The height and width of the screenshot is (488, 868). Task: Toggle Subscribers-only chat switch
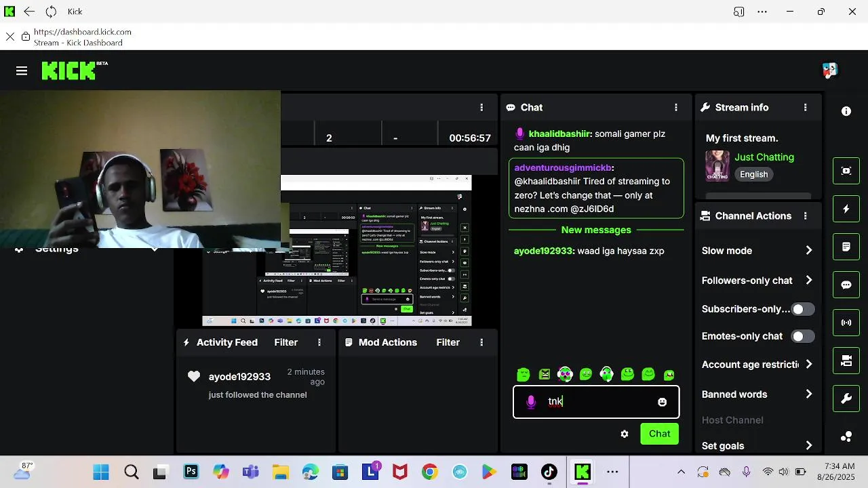803,309
